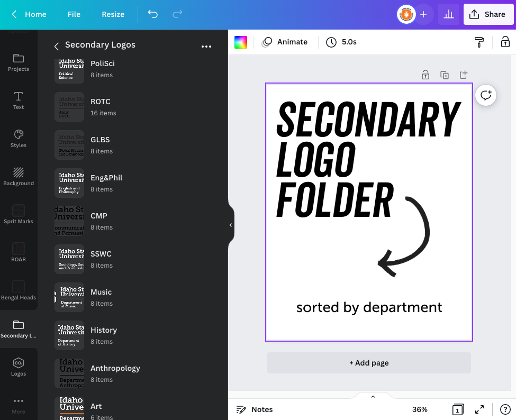Enter presentation mode via fullscreen icon
The image size is (516, 420).
pyautogui.click(x=479, y=409)
